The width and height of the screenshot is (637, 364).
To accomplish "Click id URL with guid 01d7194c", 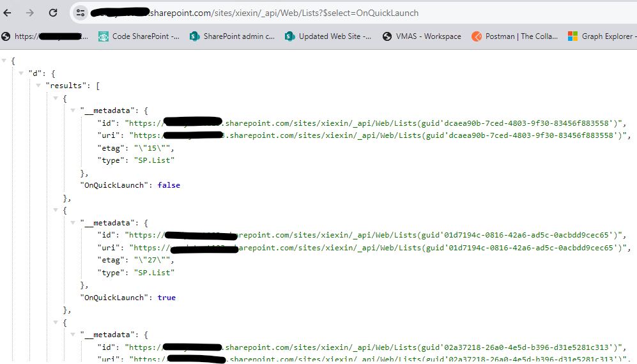I will (373, 235).
